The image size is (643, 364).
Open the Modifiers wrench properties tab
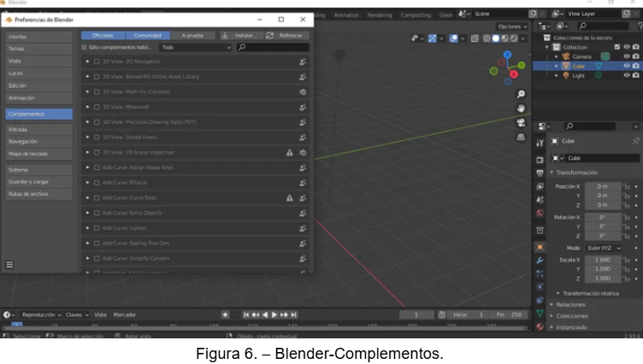click(540, 261)
